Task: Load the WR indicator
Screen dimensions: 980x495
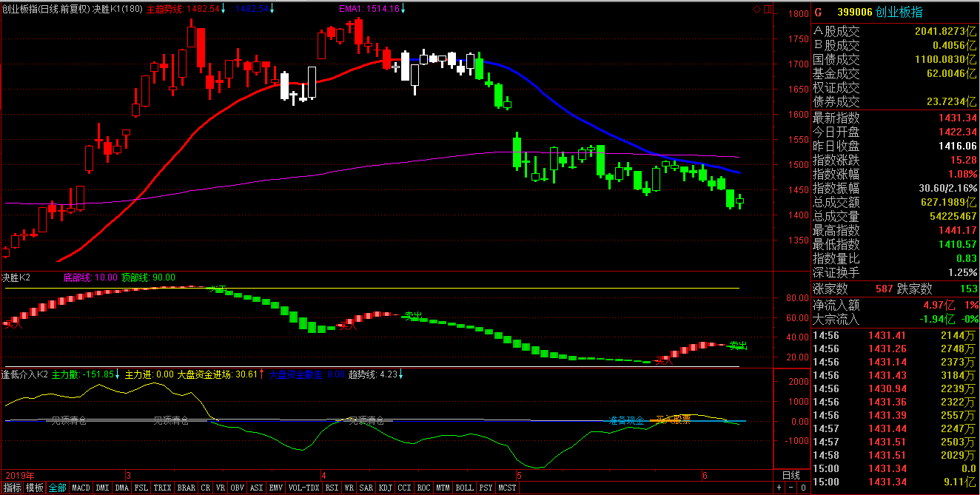Action: pyautogui.click(x=349, y=488)
